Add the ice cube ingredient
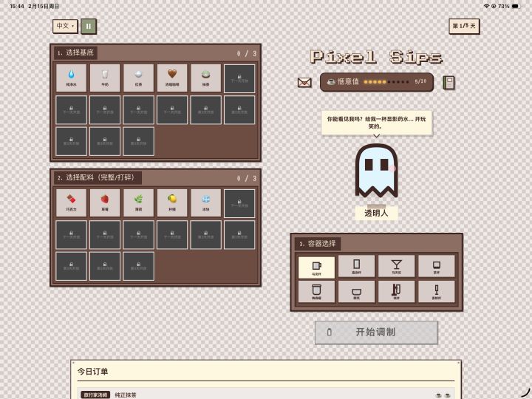This screenshot has width=532, height=399. [x=205, y=203]
